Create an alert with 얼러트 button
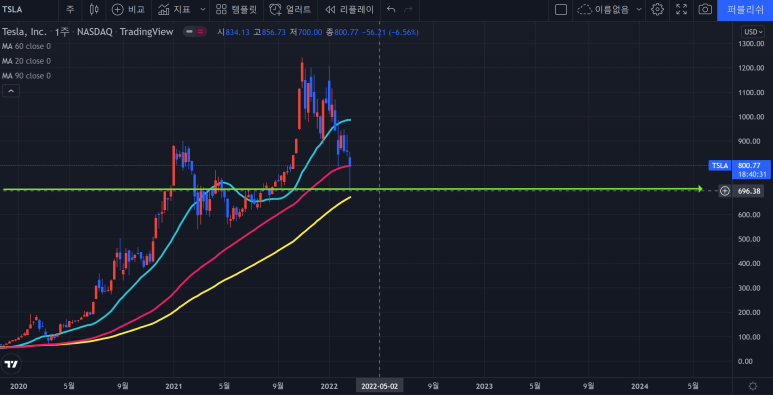Screen dimensions: 773x395 pos(290,9)
